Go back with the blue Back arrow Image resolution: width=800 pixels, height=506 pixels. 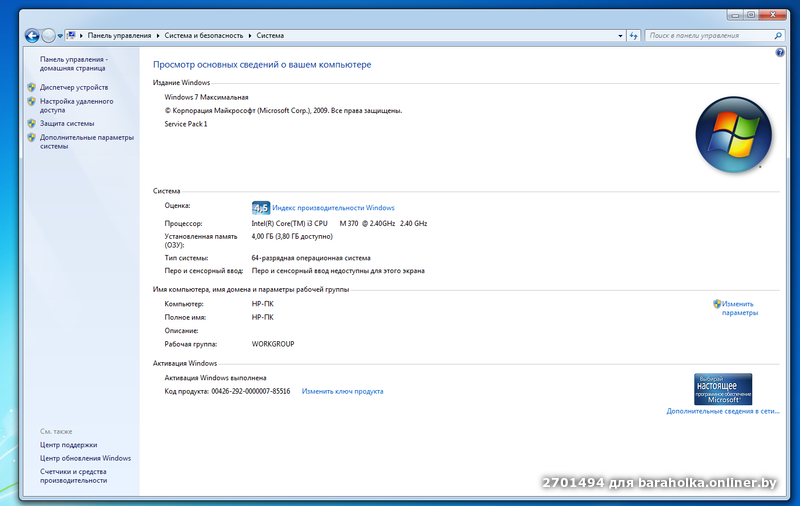coord(32,36)
